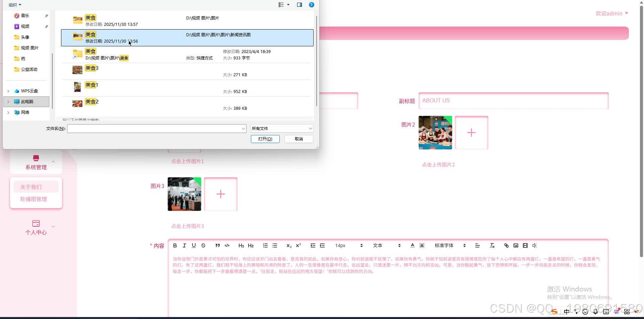This screenshot has height=319, width=644.
Task: Increase indent in the editor
Action: coord(322,245)
